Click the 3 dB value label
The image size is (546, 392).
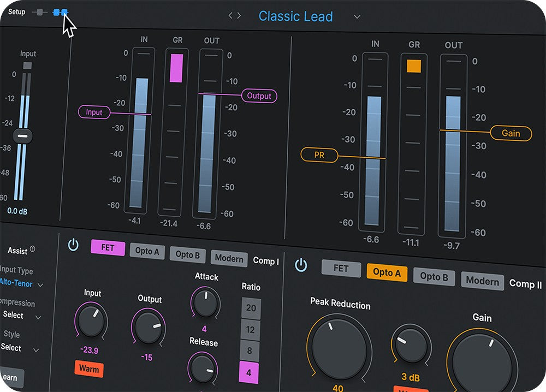coord(411,377)
